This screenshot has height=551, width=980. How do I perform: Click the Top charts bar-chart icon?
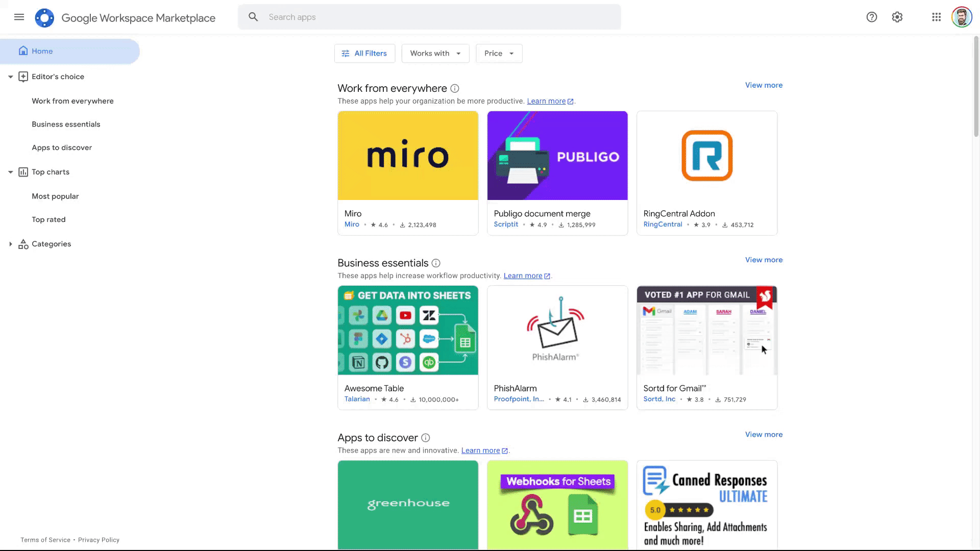(23, 172)
